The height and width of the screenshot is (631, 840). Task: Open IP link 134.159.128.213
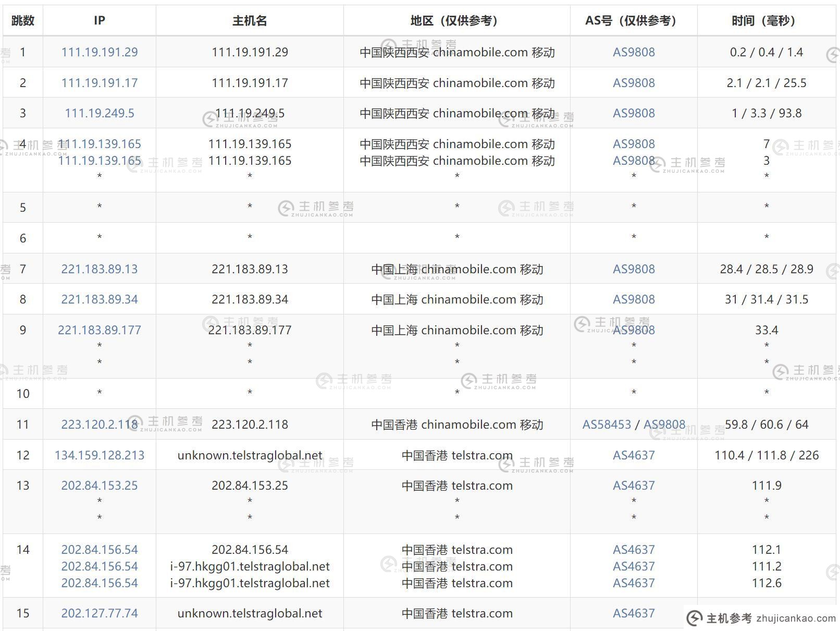(x=100, y=455)
